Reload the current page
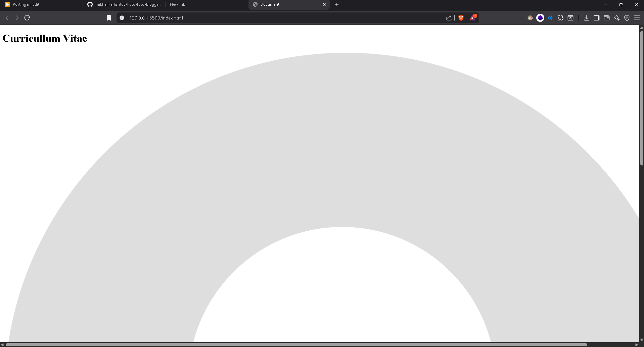Viewport: 644px width, 347px height. [27, 18]
